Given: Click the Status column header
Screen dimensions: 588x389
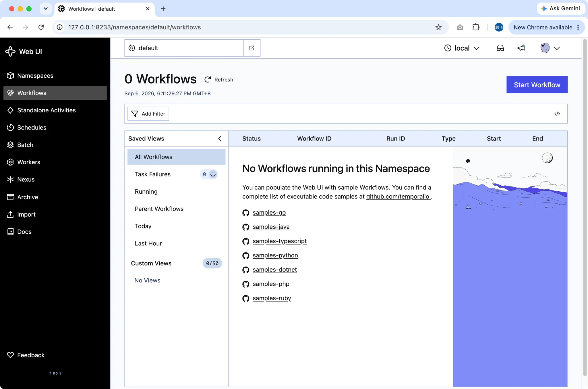Looking at the screenshot, I should [252, 138].
